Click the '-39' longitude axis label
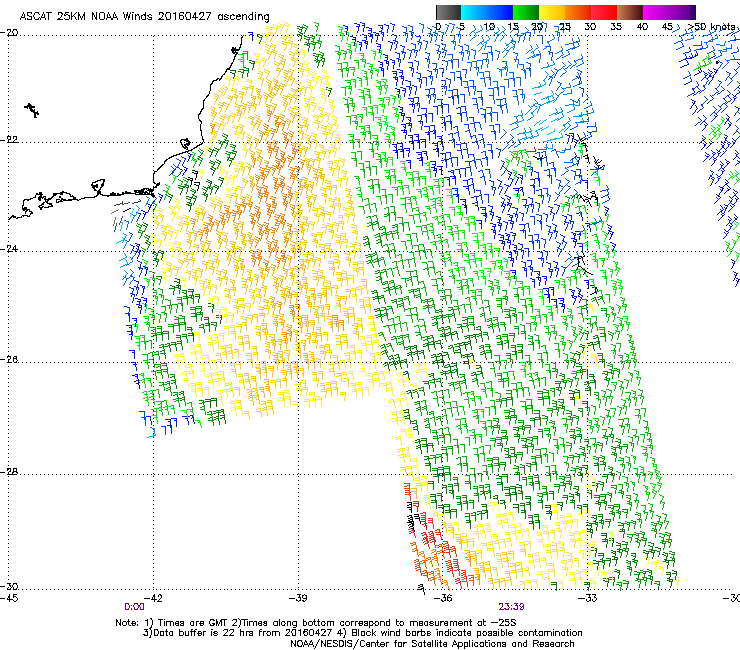Screen dimensions: 740x650 point(298,598)
